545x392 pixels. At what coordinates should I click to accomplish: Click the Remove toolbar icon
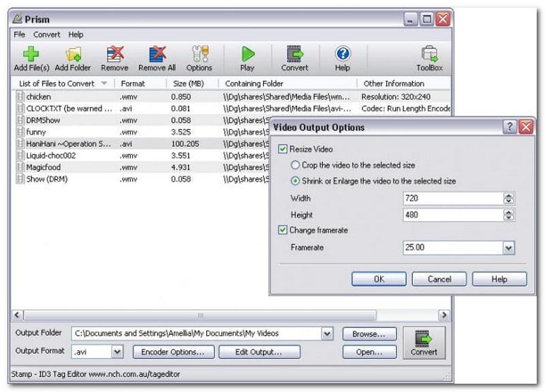[114, 54]
